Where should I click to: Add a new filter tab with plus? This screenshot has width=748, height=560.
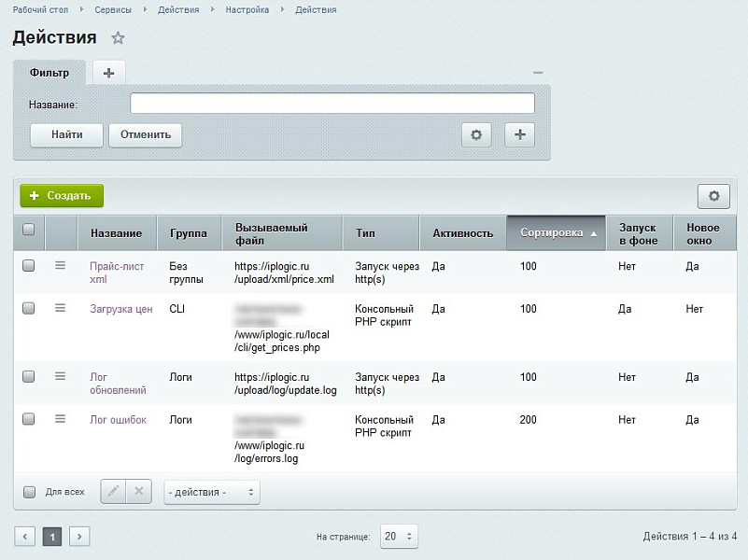pos(108,73)
